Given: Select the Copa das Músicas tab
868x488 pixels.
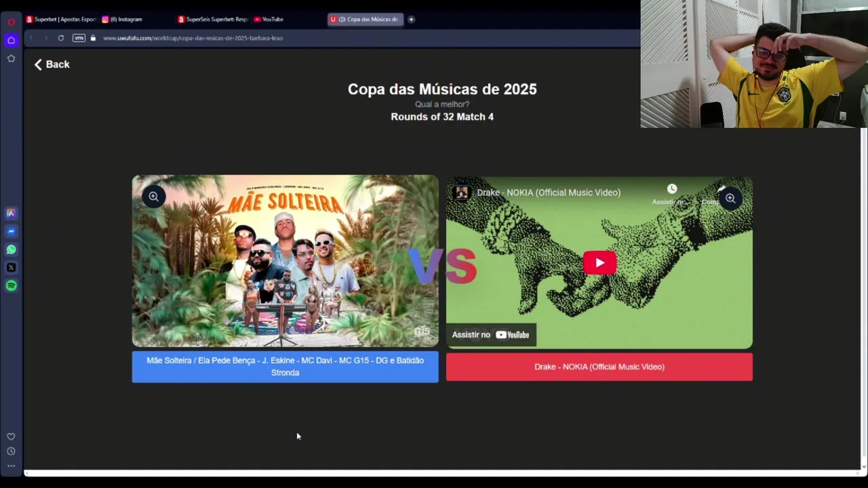Looking at the screenshot, I should [x=365, y=19].
